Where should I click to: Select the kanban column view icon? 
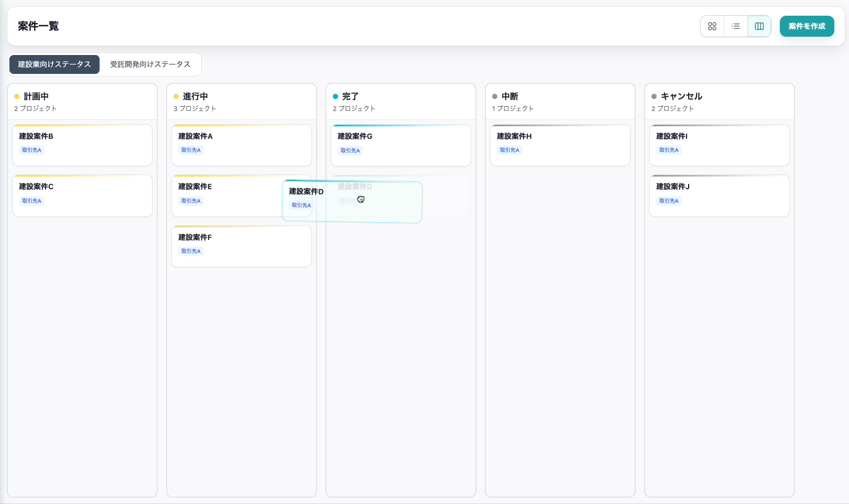pyautogui.click(x=759, y=26)
